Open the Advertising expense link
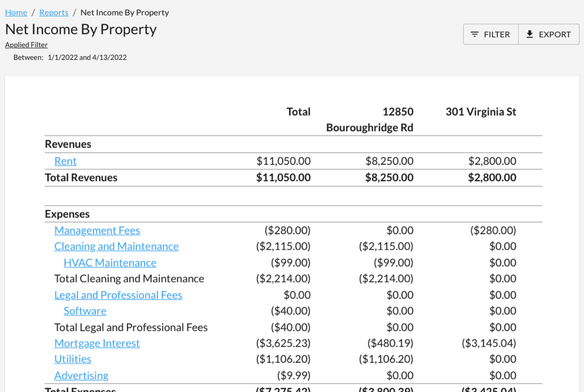584x392 pixels. pyautogui.click(x=81, y=375)
